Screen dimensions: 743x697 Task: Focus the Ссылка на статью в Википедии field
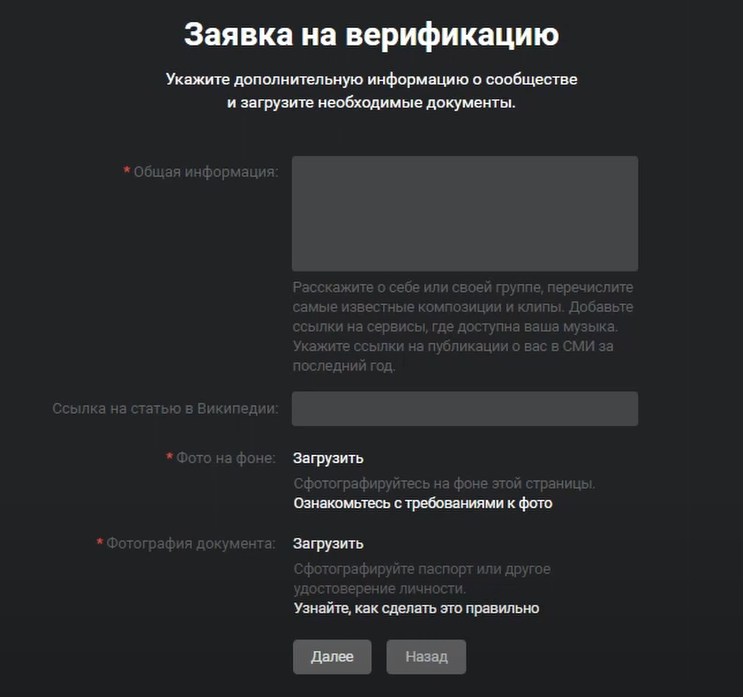(465, 408)
